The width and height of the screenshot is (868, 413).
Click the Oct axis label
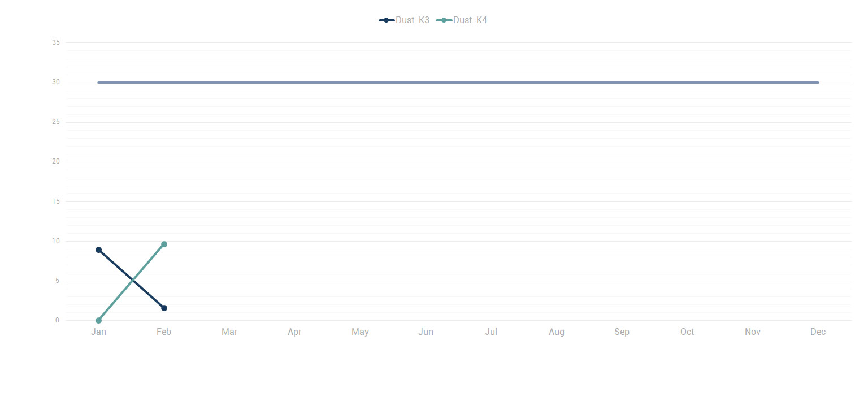click(x=687, y=332)
